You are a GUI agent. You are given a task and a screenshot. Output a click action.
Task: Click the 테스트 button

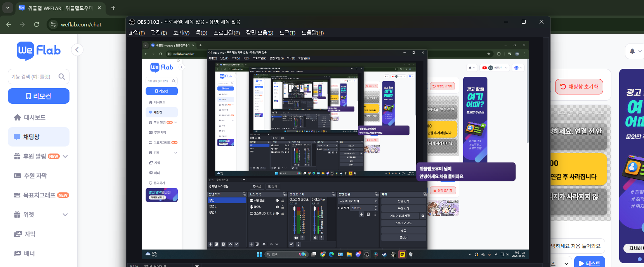pyautogui.click(x=589, y=263)
